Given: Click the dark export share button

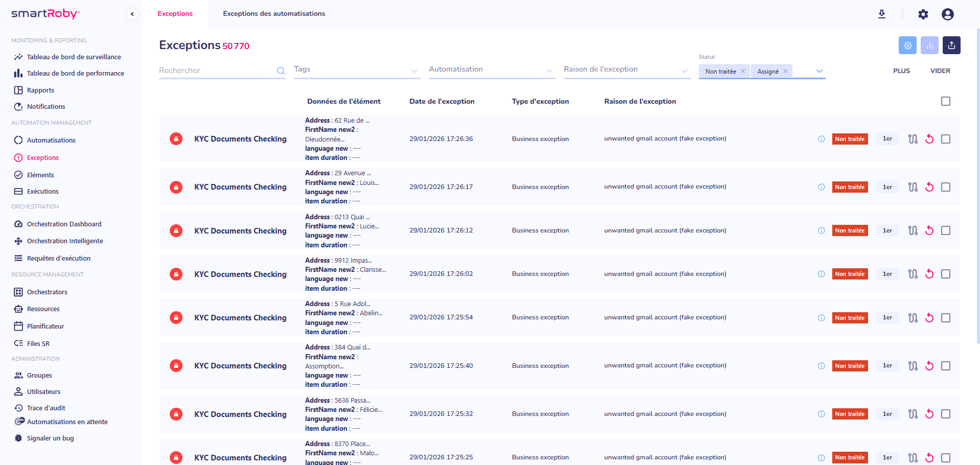Looking at the screenshot, I should click(x=951, y=45).
